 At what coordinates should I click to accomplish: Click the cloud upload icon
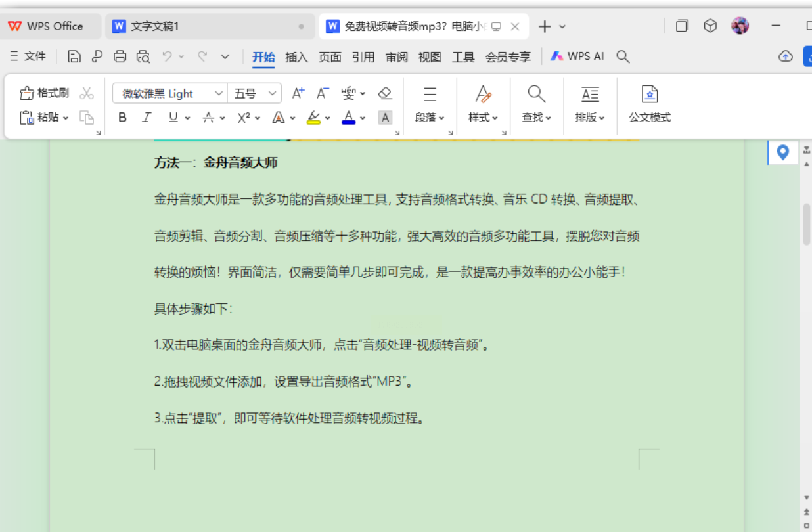[785, 56]
